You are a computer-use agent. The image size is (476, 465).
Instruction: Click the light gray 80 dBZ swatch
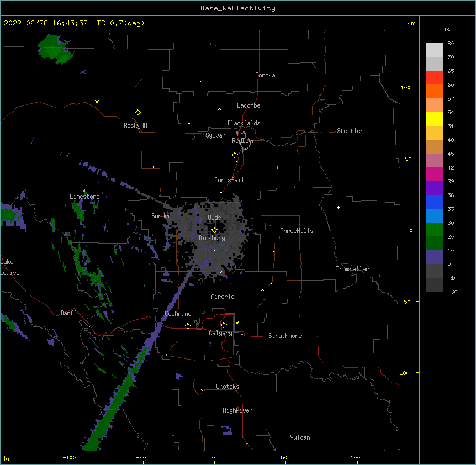pyautogui.click(x=434, y=50)
